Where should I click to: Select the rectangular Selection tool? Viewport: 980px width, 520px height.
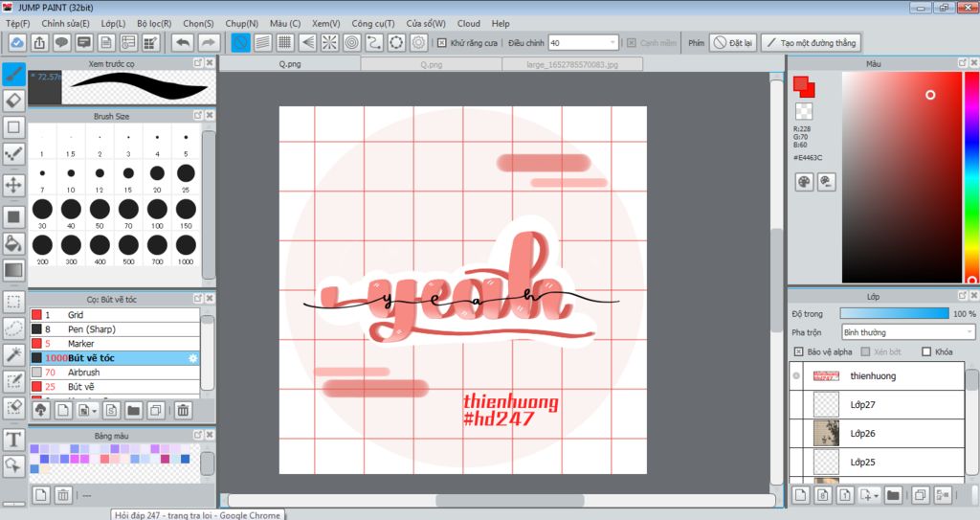pyautogui.click(x=13, y=301)
